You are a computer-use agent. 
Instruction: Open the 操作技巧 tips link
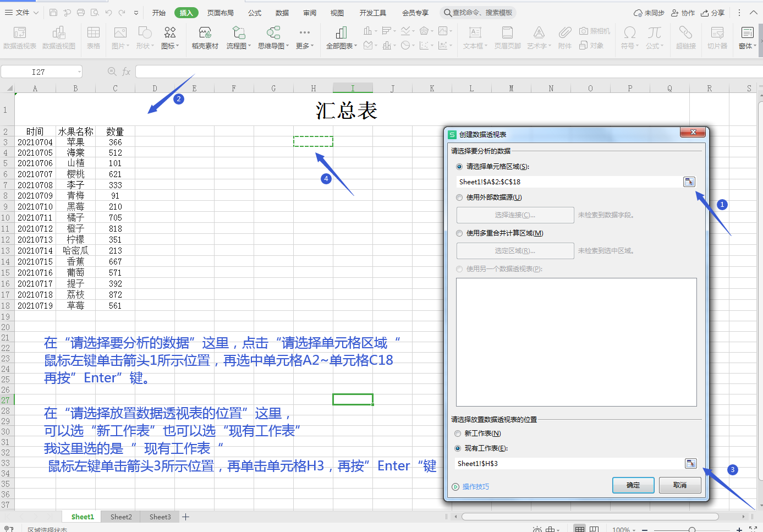pos(470,487)
